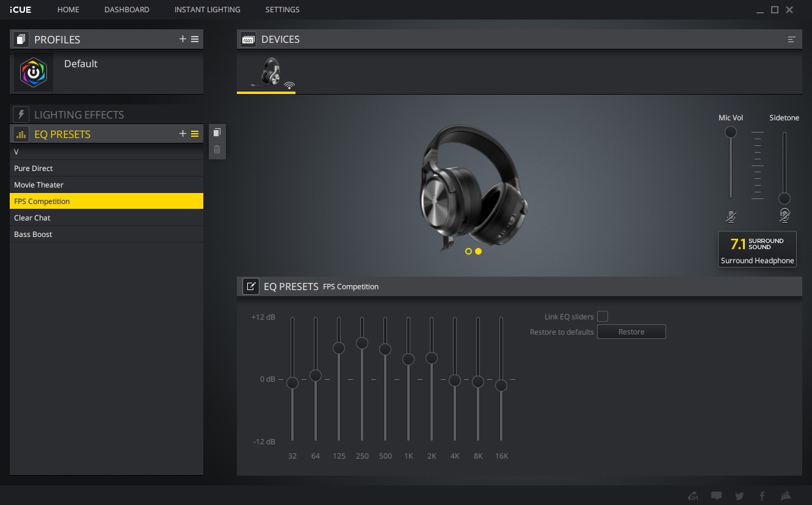Image resolution: width=812 pixels, height=505 pixels.
Task: Click the 250 Hz EQ slider knob
Action: [x=362, y=343]
